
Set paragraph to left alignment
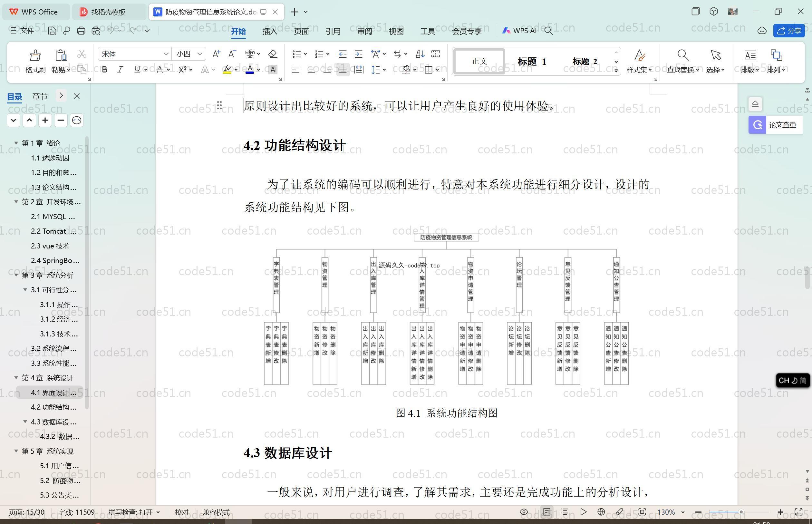pyautogui.click(x=295, y=70)
